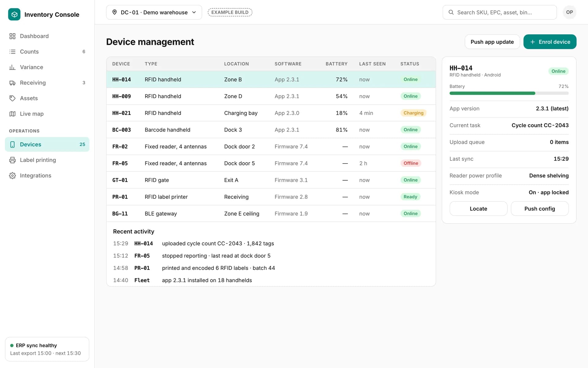Screen dimensions: 588x368
Task: Click the LAST SEEN column header
Action: pos(372,64)
